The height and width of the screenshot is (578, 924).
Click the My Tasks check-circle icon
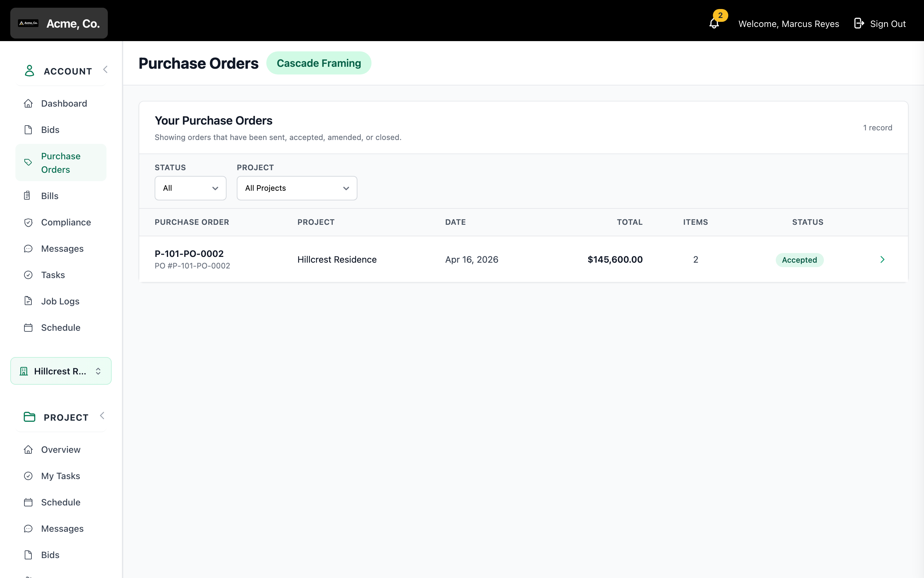click(x=28, y=476)
